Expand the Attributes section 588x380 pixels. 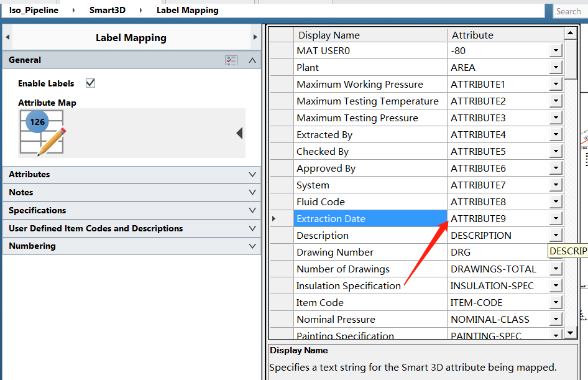[x=252, y=174]
